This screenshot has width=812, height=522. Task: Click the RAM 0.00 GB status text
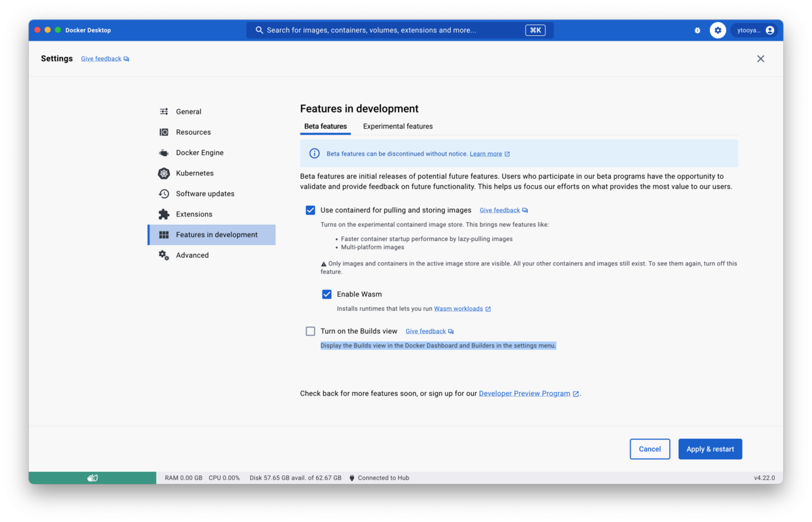tap(183, 478)
